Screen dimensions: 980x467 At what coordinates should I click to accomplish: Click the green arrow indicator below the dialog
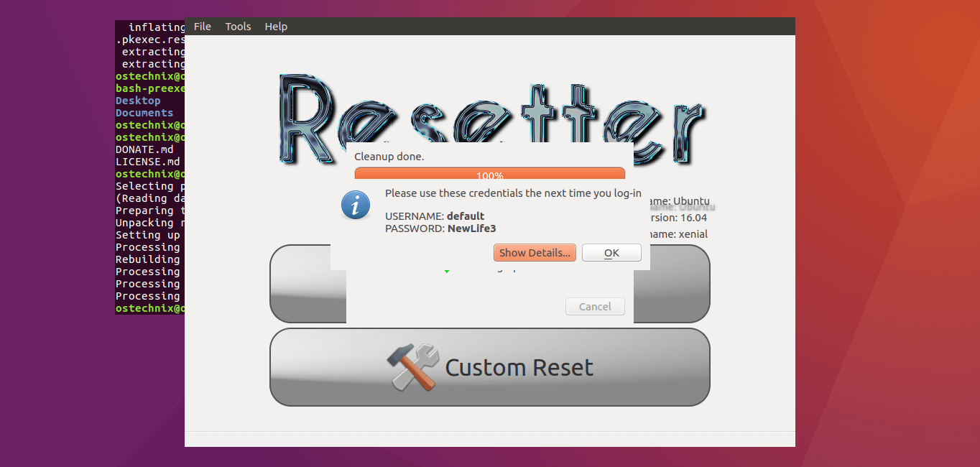448,271
